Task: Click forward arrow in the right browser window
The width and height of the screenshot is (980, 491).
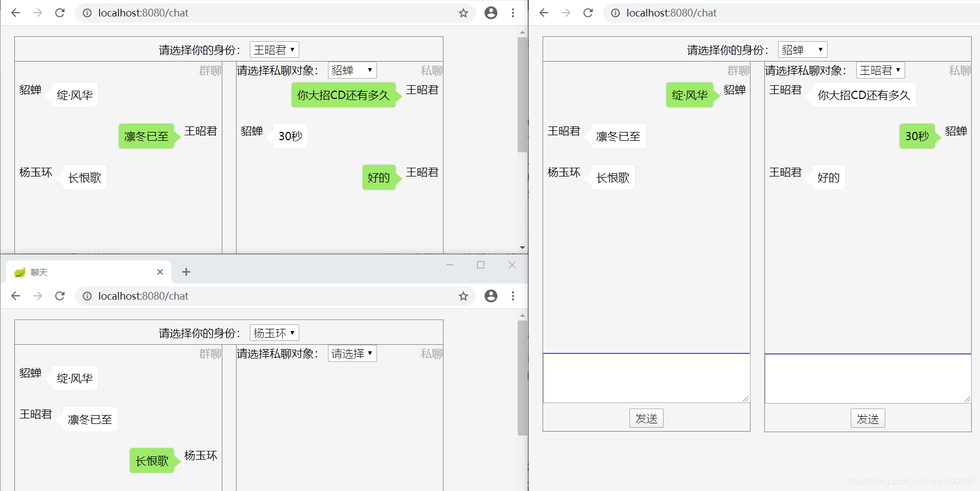Action: 566,13
